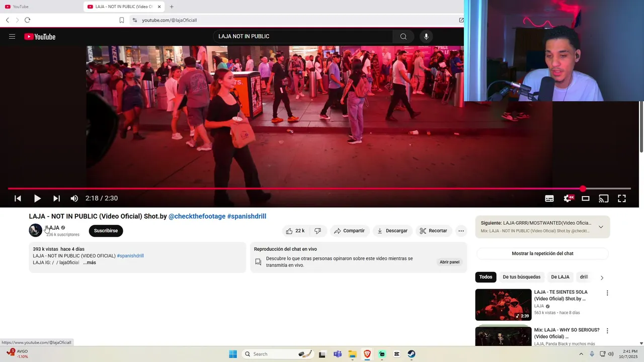The height and width of the screenshot is (362, 644).
Task: Subscribe with the Suscribirse button
Action: (106, 231)
